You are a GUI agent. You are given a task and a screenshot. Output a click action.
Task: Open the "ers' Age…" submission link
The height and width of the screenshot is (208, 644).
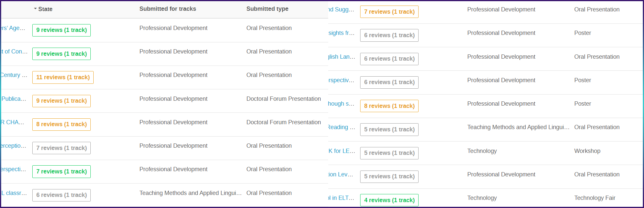coord(13,28)
